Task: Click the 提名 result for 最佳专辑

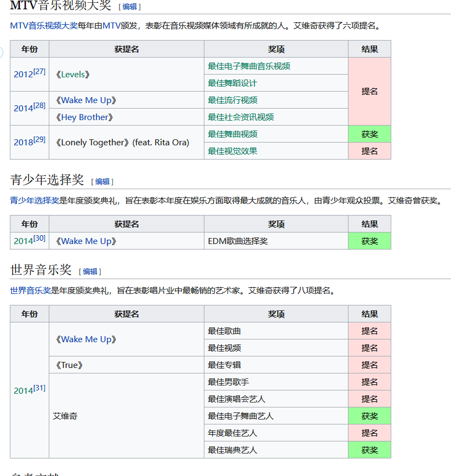Action: click(x=369, y=365)
